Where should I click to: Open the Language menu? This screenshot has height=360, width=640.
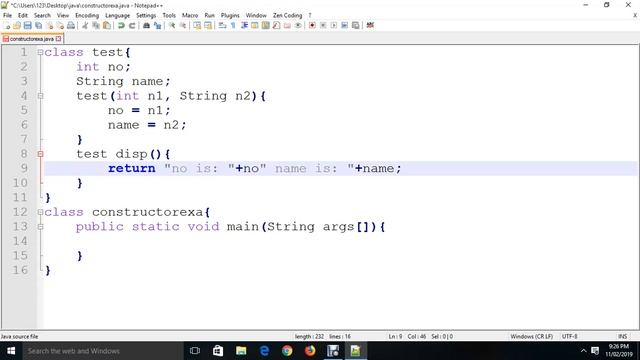(x=118, y=16)
